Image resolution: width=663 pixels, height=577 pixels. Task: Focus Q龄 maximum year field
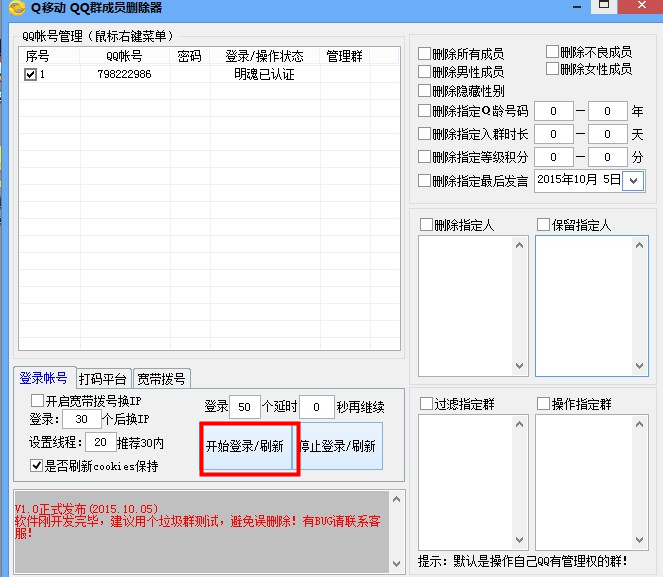coord(607,111)
